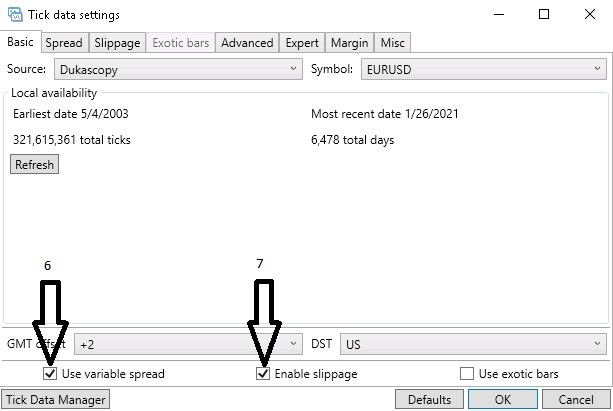Expand the Source dropdown showing Dukascopy

(178, 69)
